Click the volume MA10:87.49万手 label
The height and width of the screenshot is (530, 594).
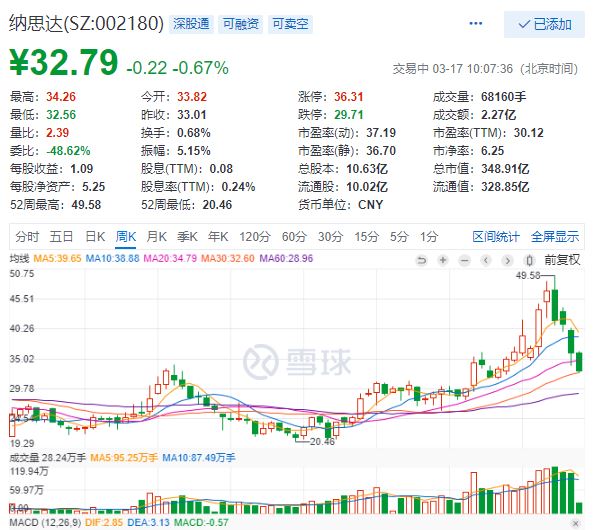pyautogui.click(x=199, y=458)
